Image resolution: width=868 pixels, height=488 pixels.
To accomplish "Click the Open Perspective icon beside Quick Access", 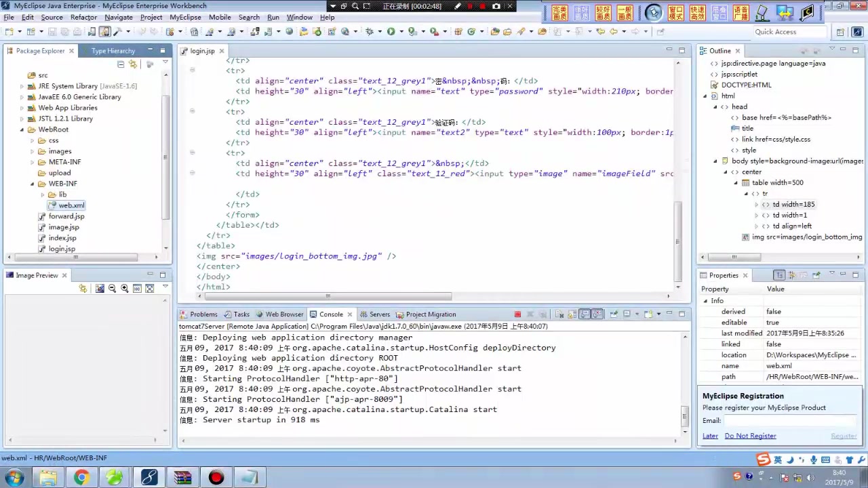I will click(x=841, y=32).
